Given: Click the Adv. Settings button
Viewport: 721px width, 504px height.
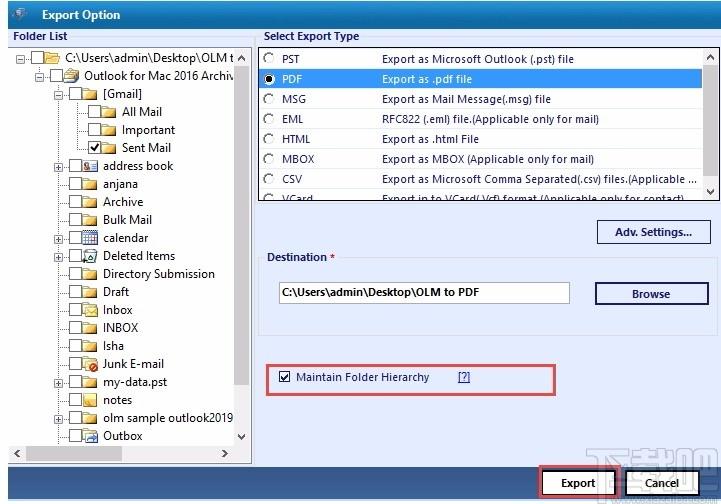Looking at the screenshot, I should click(653, 232).
